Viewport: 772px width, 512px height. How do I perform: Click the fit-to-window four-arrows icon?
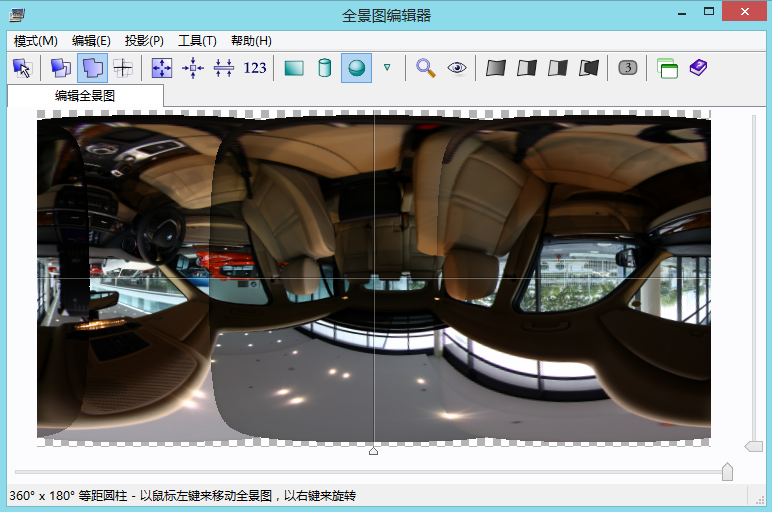coord(162,68)
